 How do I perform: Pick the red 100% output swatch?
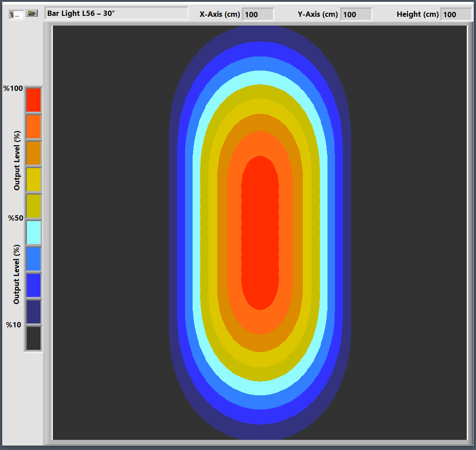(x=33, y=100)
